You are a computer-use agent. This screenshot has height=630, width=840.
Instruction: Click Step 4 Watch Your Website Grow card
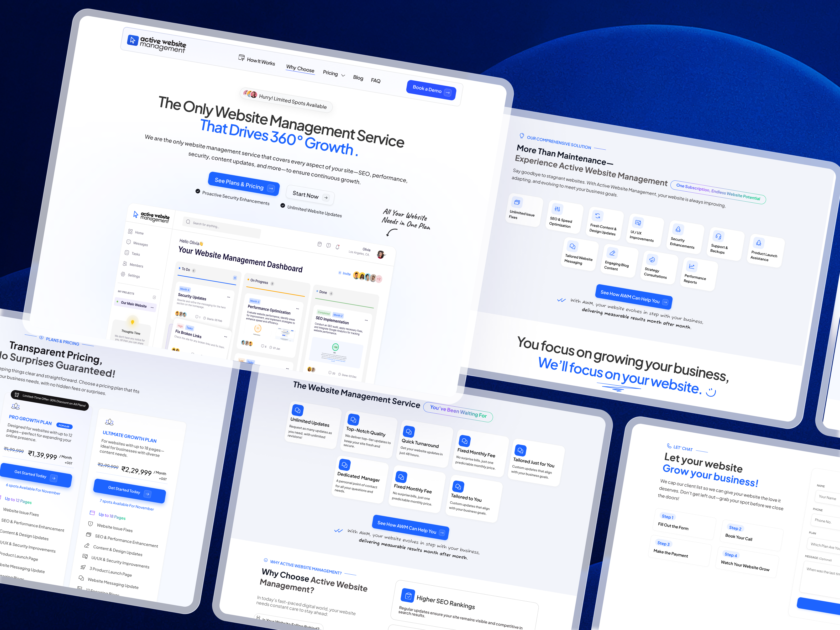[x=747, y=562]
